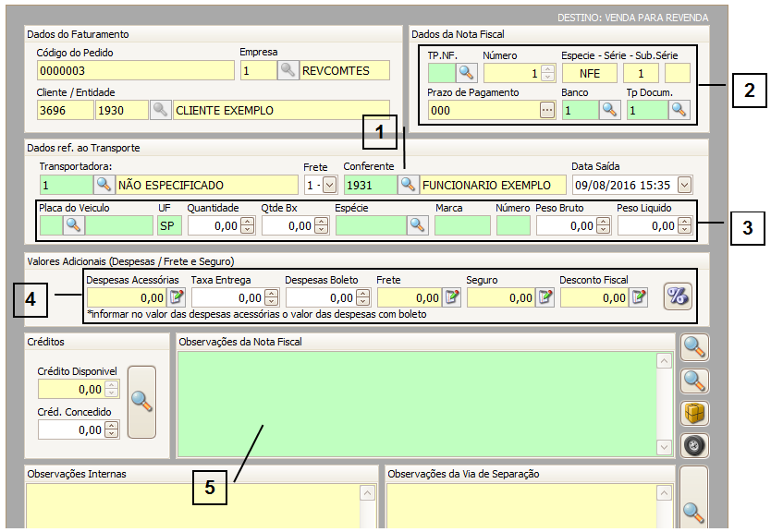Click the percentage button beside Desconto Fiscal
Image resolution: width=771 pixels, height=532 pixels.
(678, 296)
